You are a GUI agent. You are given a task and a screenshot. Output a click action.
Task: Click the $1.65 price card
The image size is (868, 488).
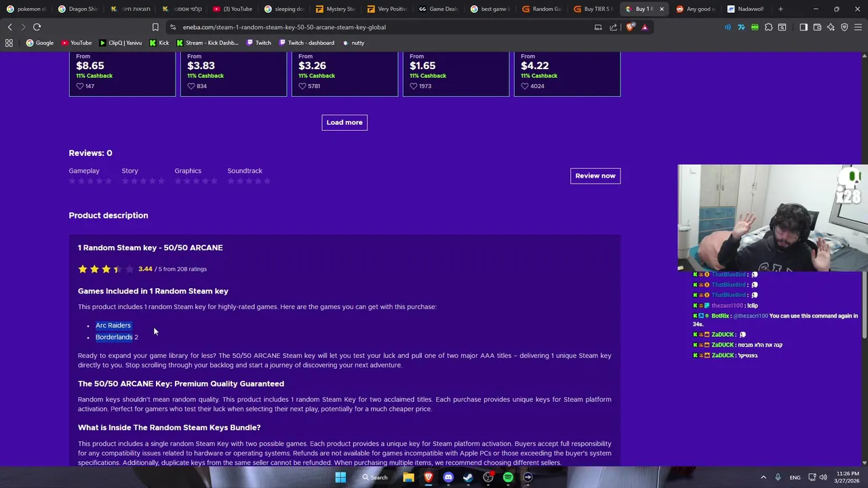tap(456, 74)
